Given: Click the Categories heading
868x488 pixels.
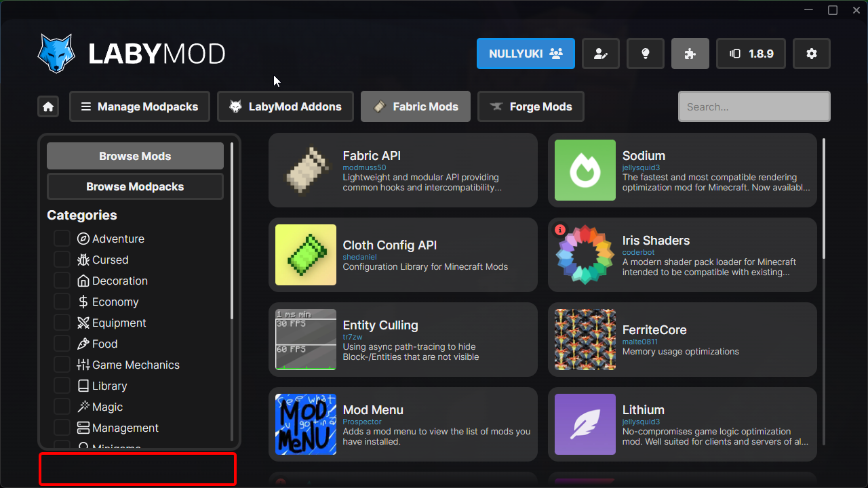Looking at the screenshot, I should [82, 215].
